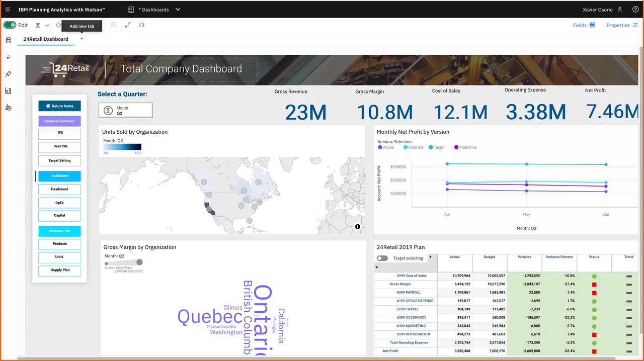Screen dimensions: 644x361
Task: Click the Headcount button
Action: click(59, 189)
